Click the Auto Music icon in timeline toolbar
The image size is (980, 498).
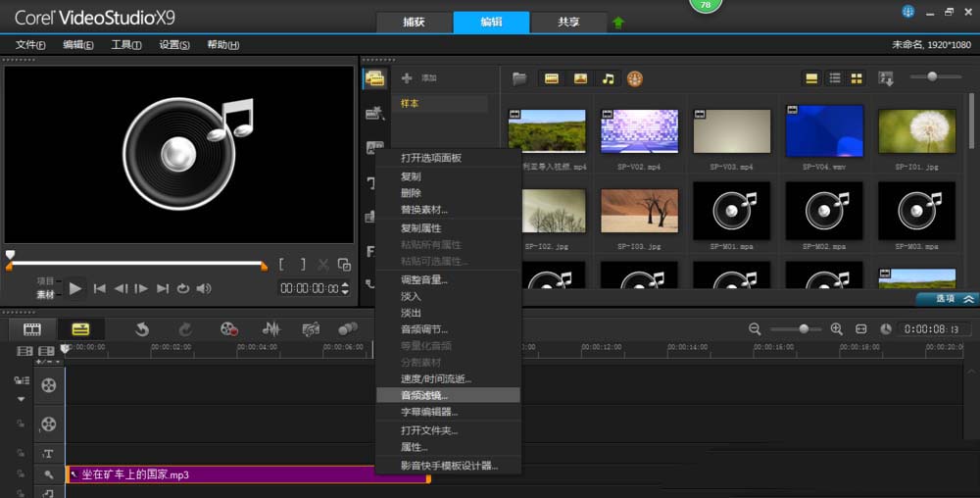311,329
